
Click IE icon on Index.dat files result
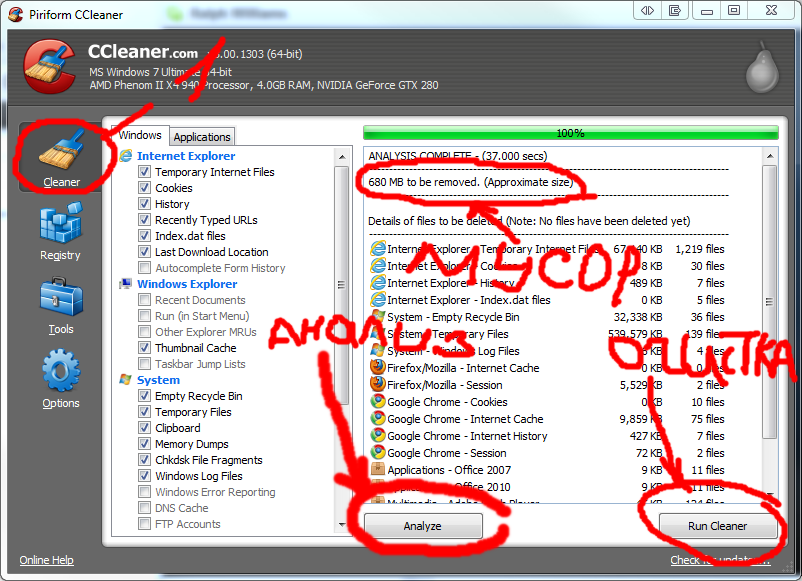point(378,300)
